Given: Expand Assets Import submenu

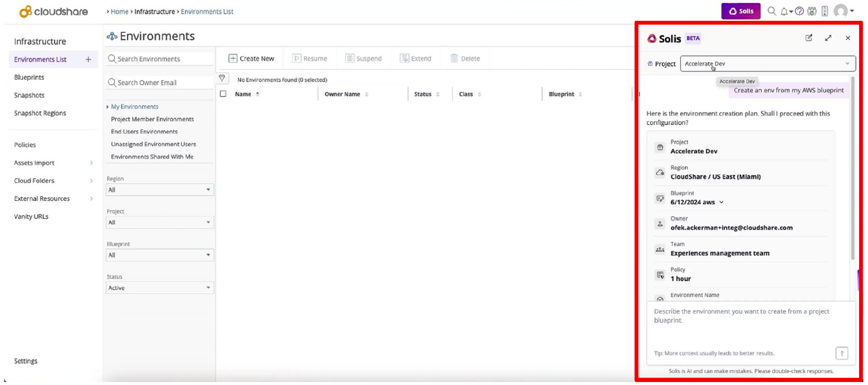Looking at the screenshot, I should (x=53, y=163).
